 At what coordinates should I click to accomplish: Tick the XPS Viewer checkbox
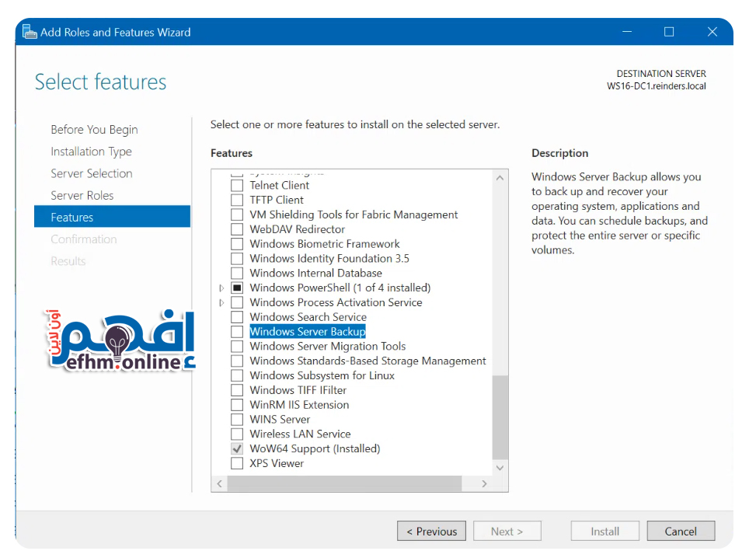coord(237,464)
